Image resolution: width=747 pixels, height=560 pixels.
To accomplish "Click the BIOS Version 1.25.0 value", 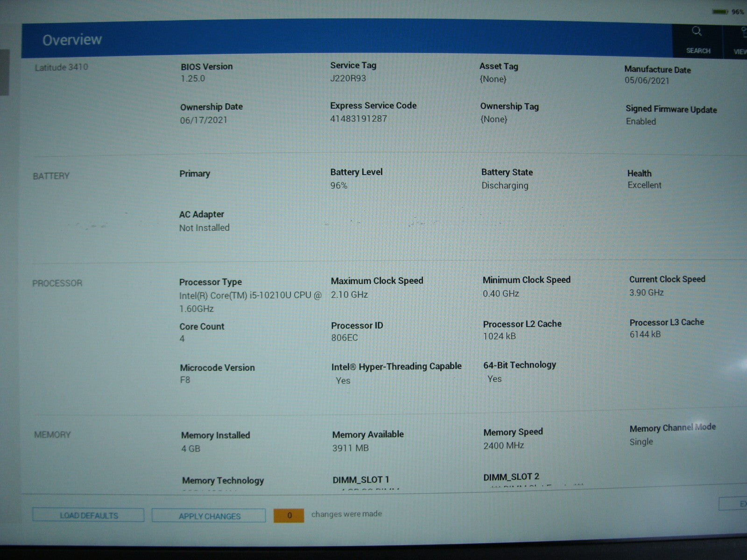I will pos(193,78).
